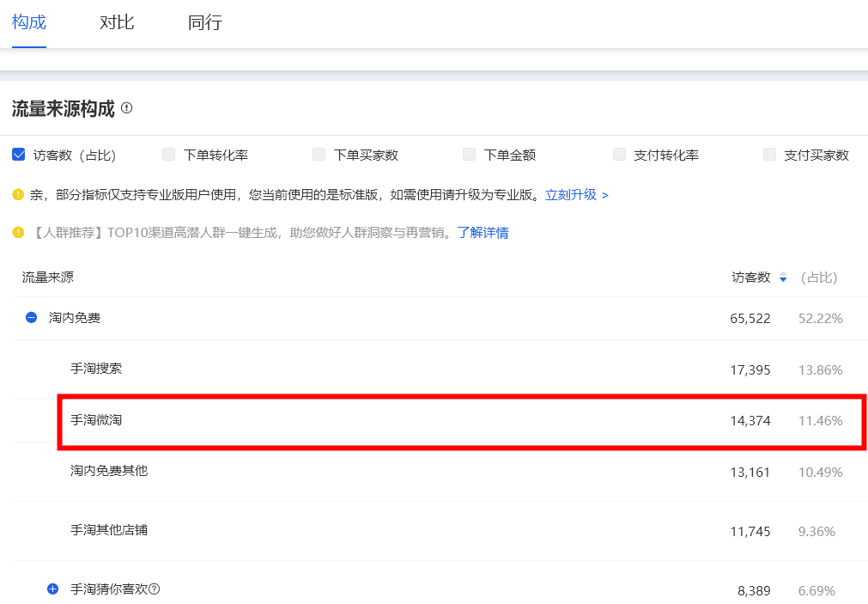Check the 下单转化率 checkbox
Image resolution: width=868 pixels, height=604 pixels.
169,155
